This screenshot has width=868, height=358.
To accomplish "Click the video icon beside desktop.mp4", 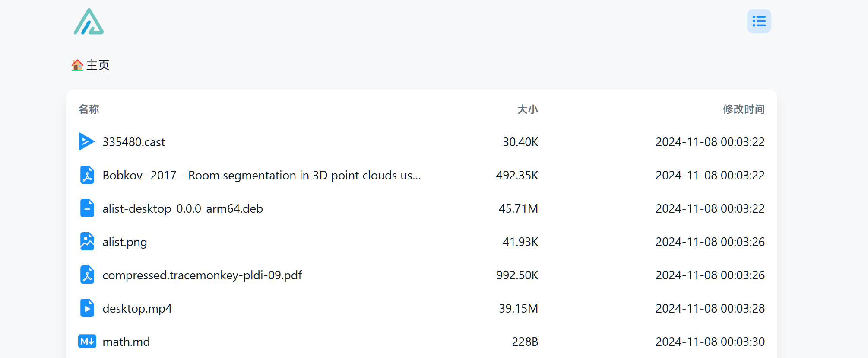I will [x=87, y=308].
